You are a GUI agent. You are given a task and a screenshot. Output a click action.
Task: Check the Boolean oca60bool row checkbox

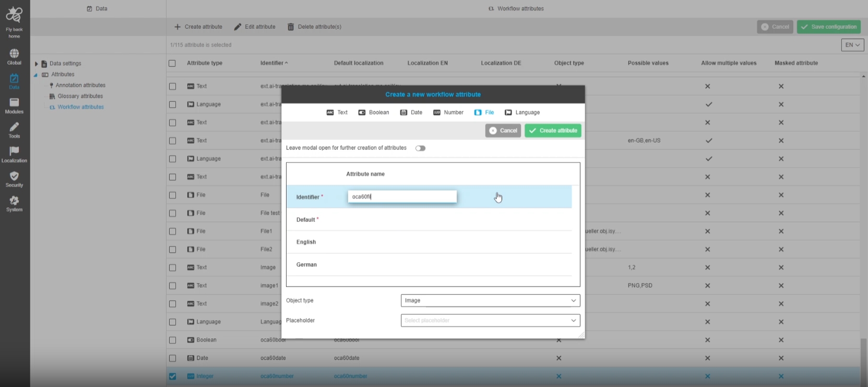tap(173, 340)
